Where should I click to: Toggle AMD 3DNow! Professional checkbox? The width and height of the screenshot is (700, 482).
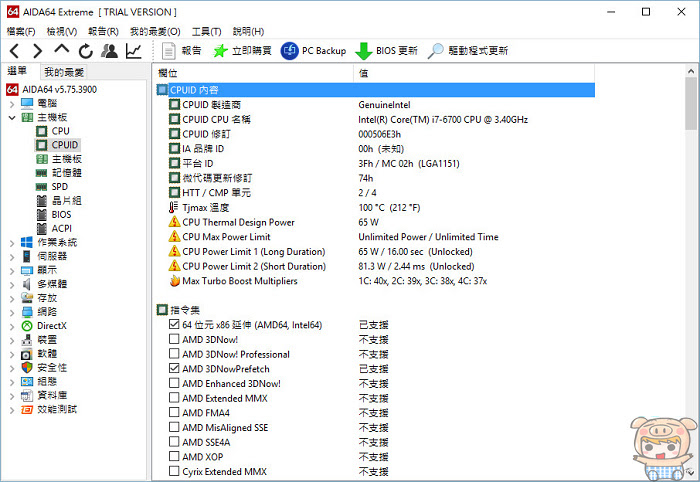pos(174,353)
